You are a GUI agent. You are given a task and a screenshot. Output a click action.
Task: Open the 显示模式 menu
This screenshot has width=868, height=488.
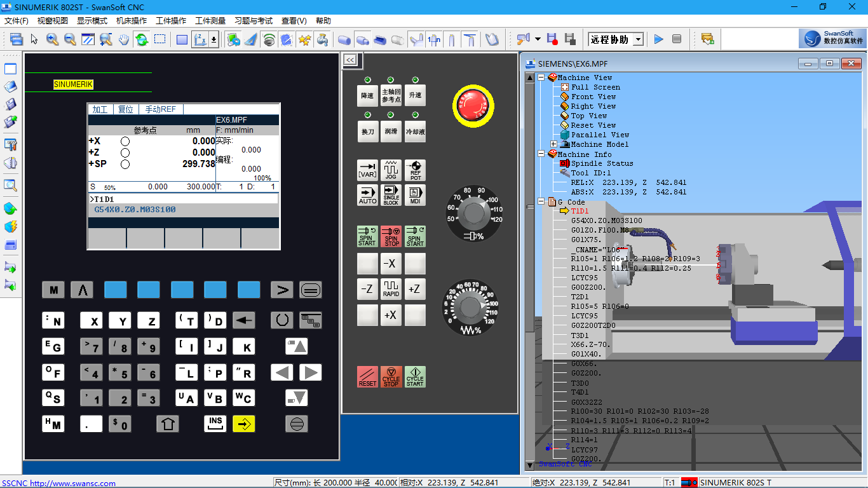[92, 21]
